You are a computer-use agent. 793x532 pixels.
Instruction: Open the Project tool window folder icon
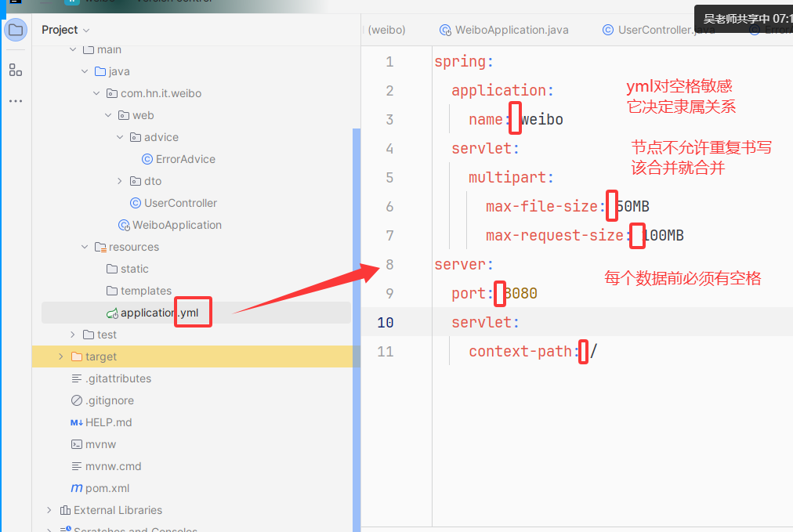tap(16, 30)
